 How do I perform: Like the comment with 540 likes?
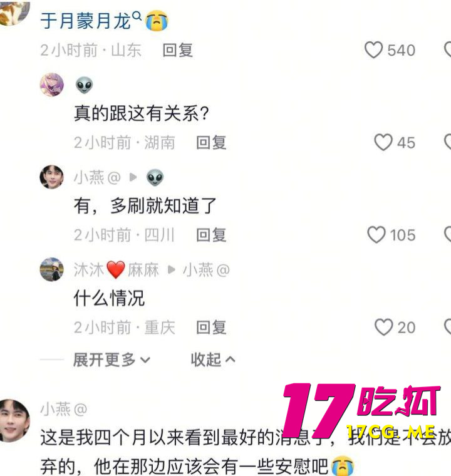coord(373,50)
